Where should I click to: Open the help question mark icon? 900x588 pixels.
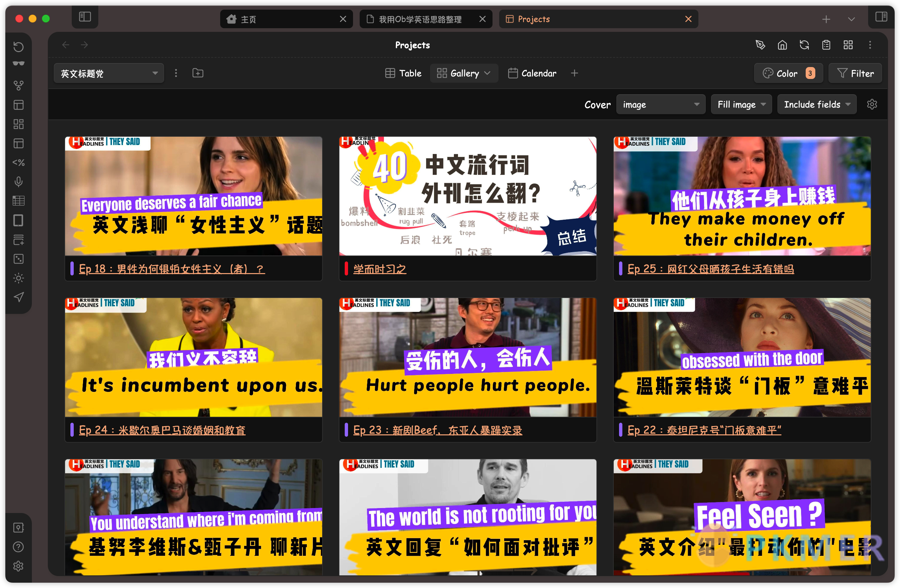tap(19, 547)
